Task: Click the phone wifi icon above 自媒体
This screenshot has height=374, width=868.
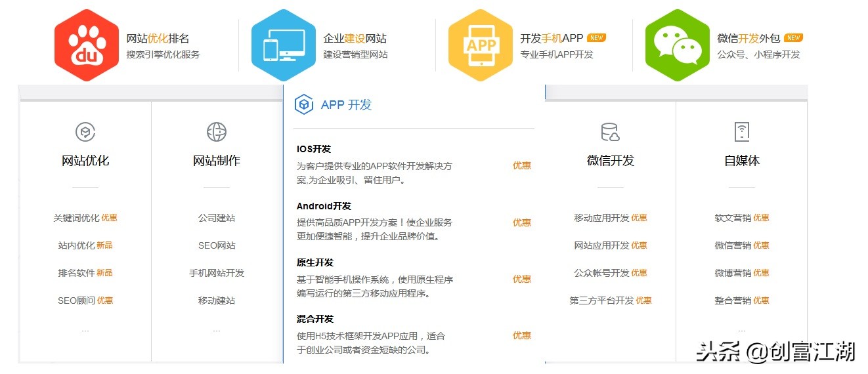Action: 742,132
